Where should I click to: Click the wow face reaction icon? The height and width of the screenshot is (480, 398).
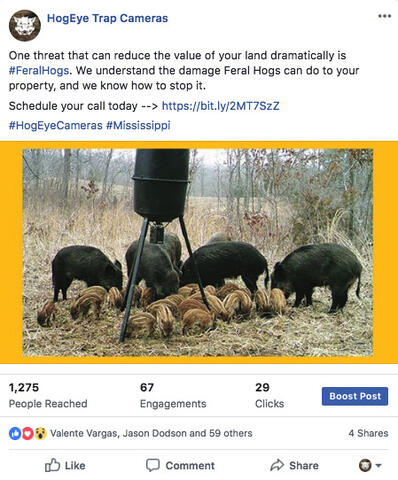point(40,433)
